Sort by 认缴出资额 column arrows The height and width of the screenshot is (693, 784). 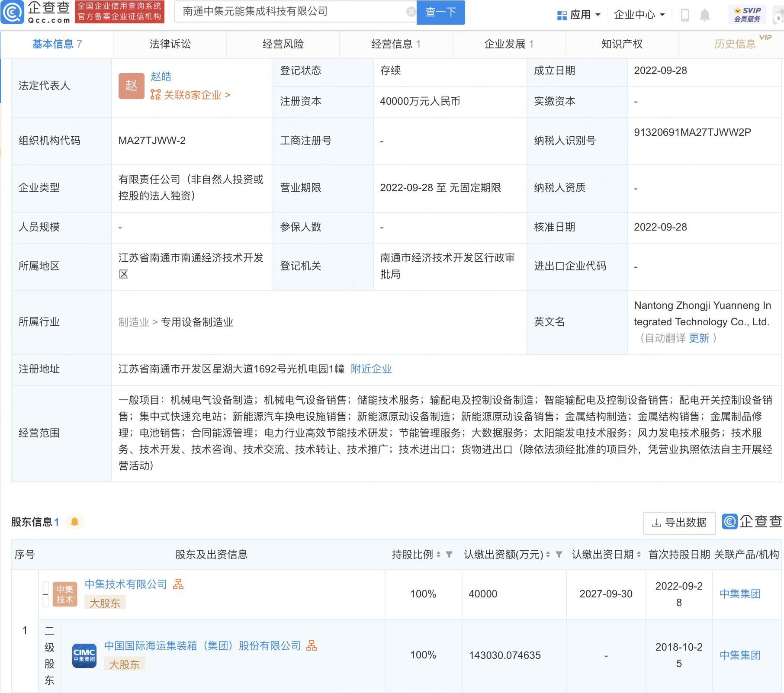click(548, 555)
